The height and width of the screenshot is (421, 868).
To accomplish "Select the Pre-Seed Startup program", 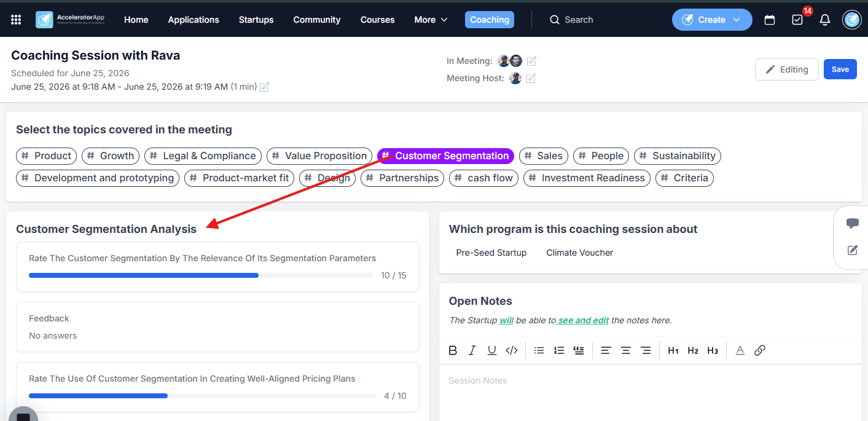I will tap(491, 253).
